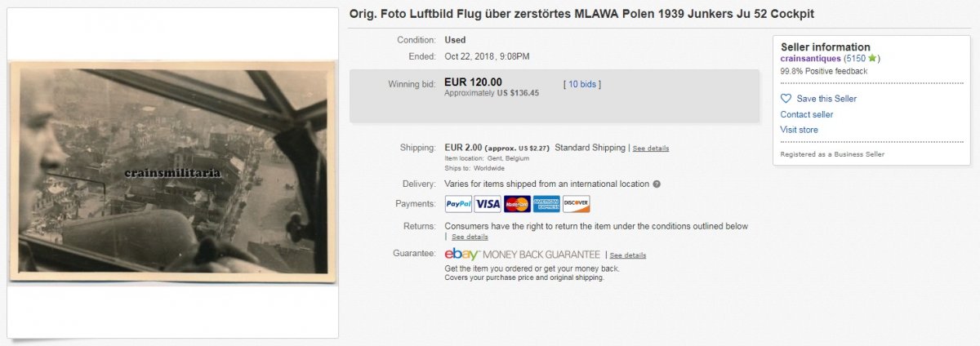Screen dimensions: 980x346
Task: Click the American Express card icon
Action: point(546,204)
